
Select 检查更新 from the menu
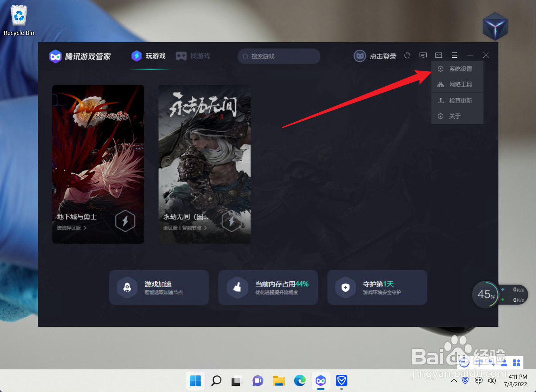tap(457, 101)
